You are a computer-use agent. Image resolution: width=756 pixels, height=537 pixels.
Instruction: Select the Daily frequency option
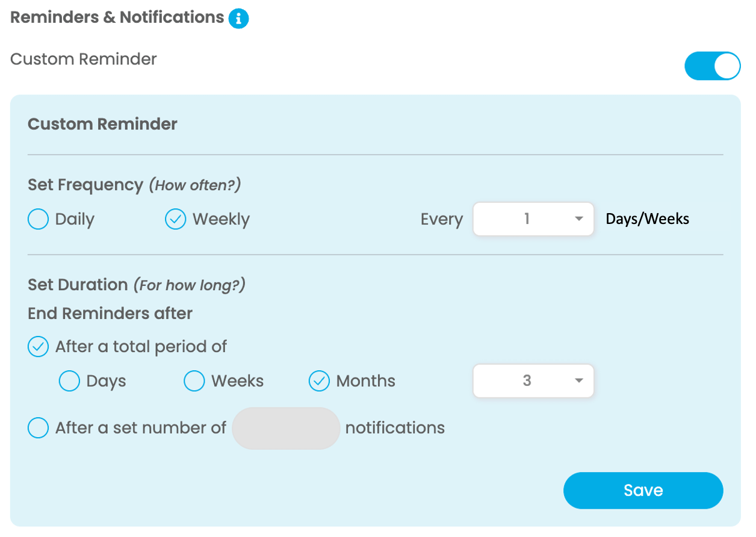(37, 219)
